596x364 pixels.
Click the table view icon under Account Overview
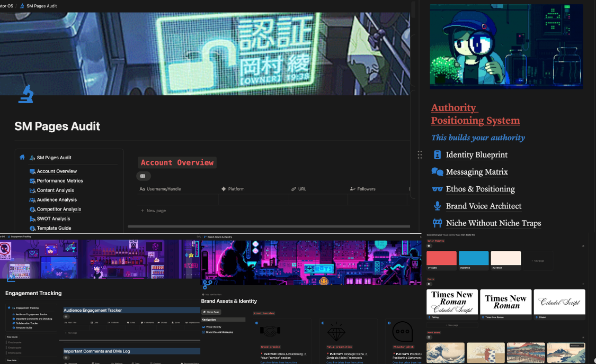point(143,176)
